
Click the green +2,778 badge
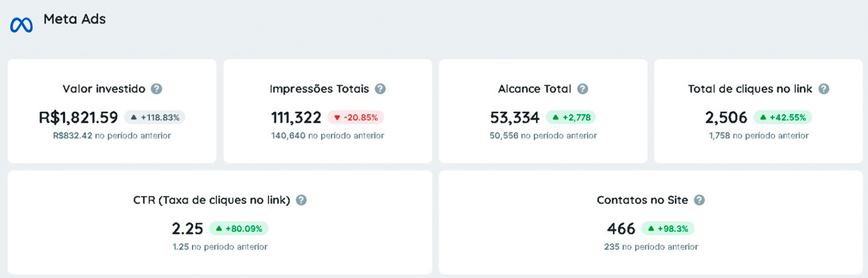pos(570,117)
